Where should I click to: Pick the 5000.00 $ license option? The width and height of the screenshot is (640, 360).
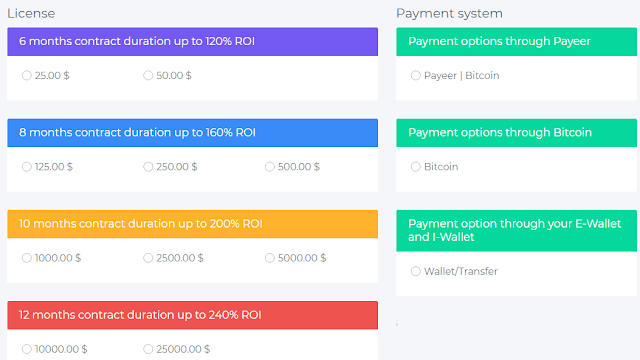[x=270, y=258]
